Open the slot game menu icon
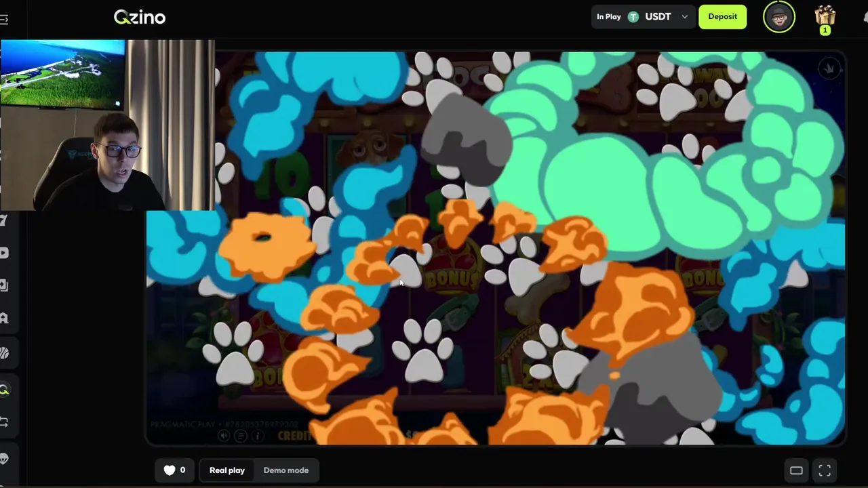 [241, 436]
